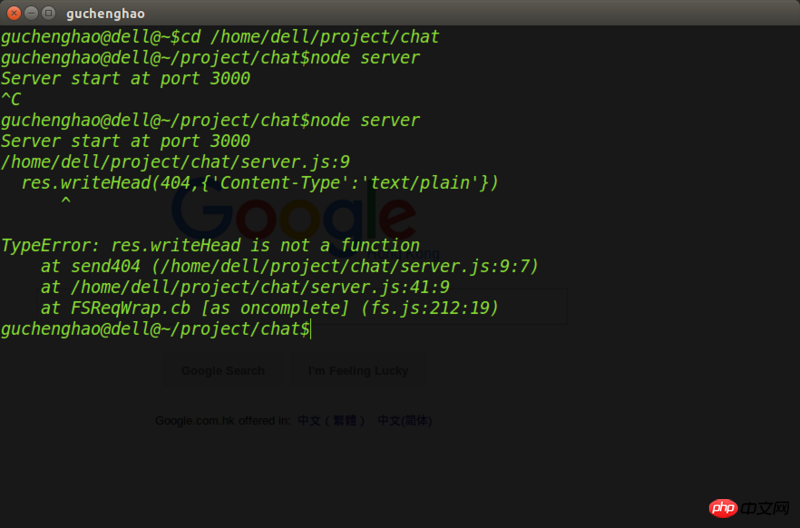Image resolution: width=800 pixels, height=528 pixels.
Task: Click the /home/dell/project/chat/server.js:9 path line
Action: pos(175,162)
